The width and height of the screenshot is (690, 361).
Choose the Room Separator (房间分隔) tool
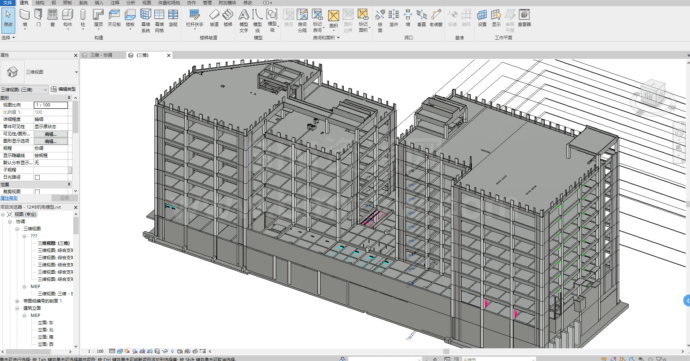302,20
